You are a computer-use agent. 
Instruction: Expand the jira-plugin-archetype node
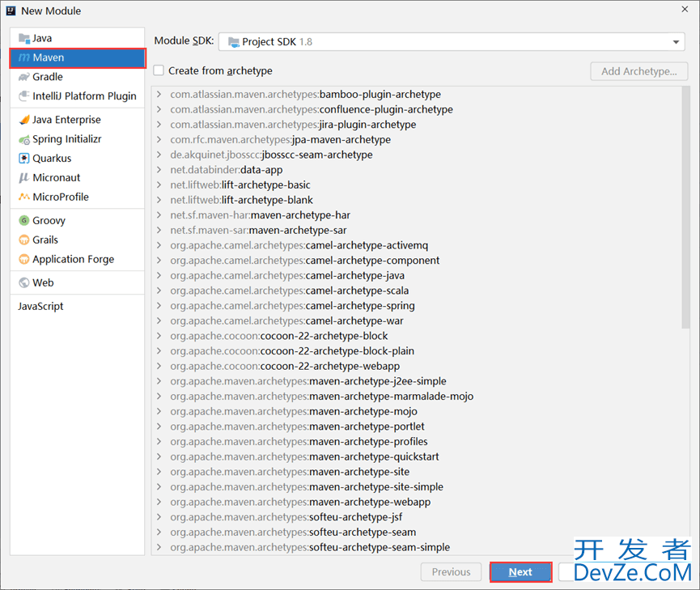(159, 125)
